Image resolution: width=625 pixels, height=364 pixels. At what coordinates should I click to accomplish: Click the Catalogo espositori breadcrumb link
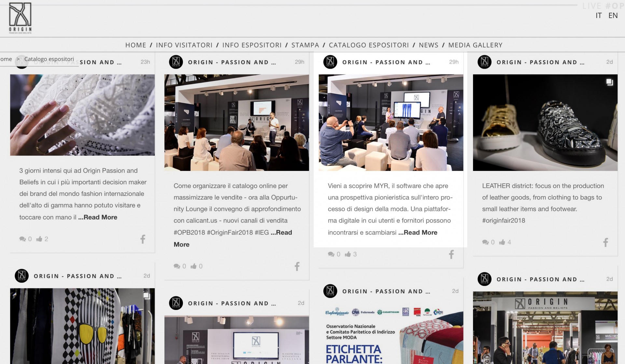(x=49, y=59)
